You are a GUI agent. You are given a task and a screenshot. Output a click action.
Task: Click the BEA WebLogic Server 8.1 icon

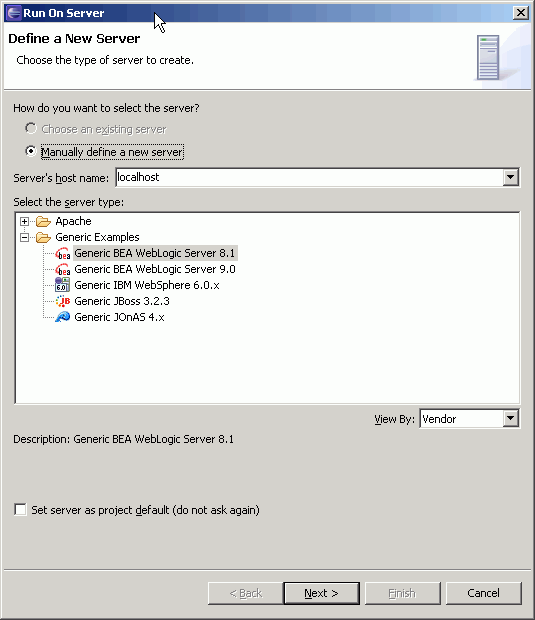point(62,253)
